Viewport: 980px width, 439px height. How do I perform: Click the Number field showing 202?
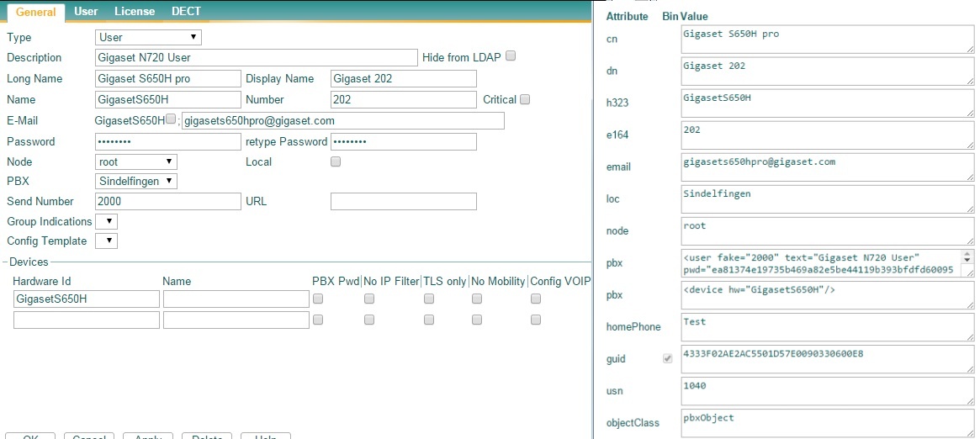tap(404, 99)
